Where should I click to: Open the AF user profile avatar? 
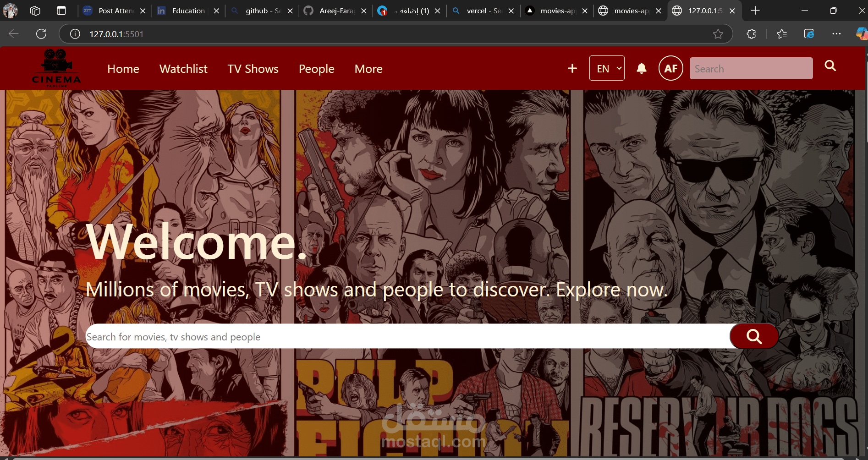671,68
